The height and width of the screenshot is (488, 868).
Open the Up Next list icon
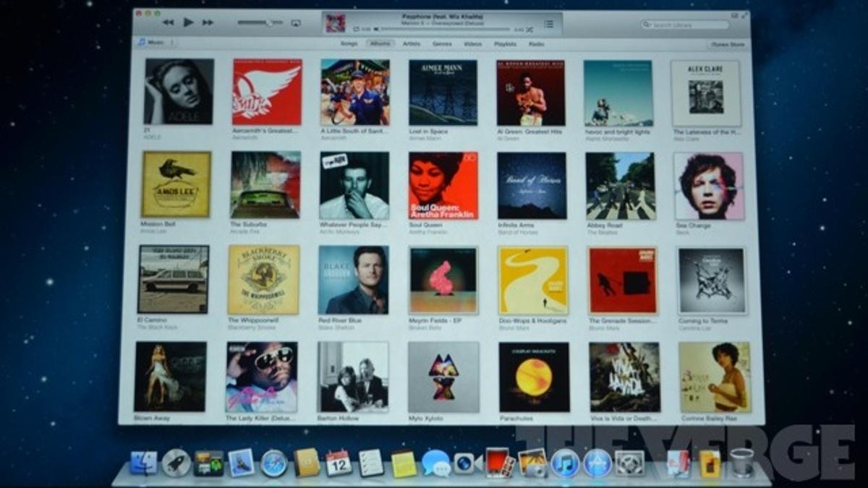point(549,24)
